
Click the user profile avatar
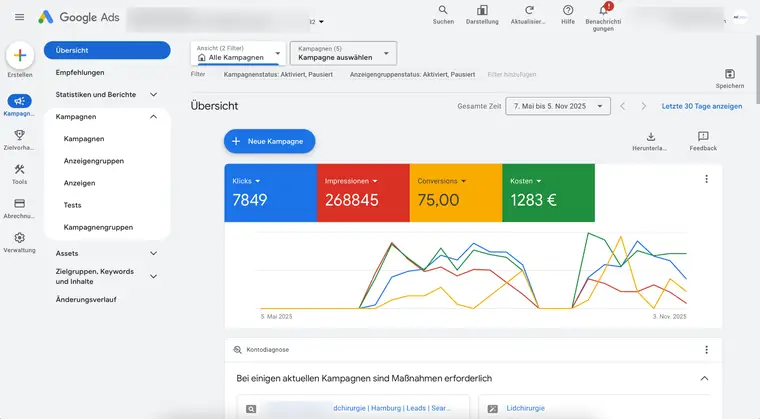coord(740,17)
